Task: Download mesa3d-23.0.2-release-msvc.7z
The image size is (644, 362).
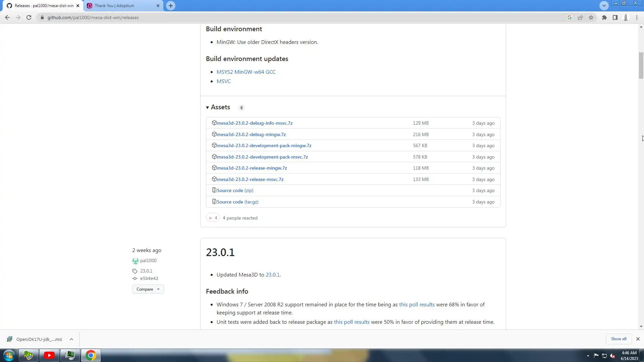Action: pyautogui.click(x=250, y=179)
